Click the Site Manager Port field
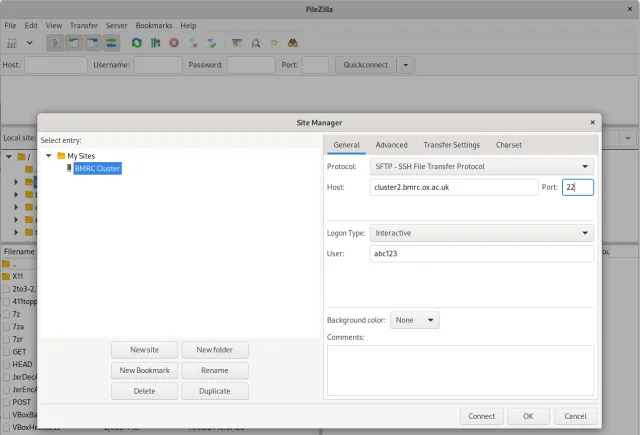 (x=578, y=187)
